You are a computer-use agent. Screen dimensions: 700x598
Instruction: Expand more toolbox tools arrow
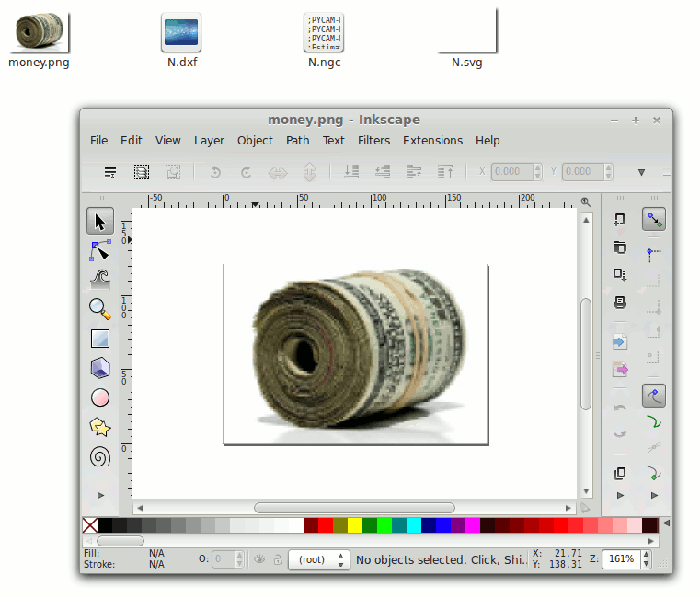coord(100,495)
